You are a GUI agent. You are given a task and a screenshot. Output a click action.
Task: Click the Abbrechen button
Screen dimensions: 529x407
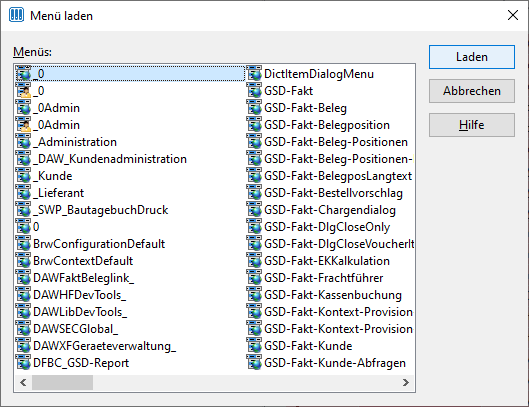pyautogui.click(x=472, y=91)
